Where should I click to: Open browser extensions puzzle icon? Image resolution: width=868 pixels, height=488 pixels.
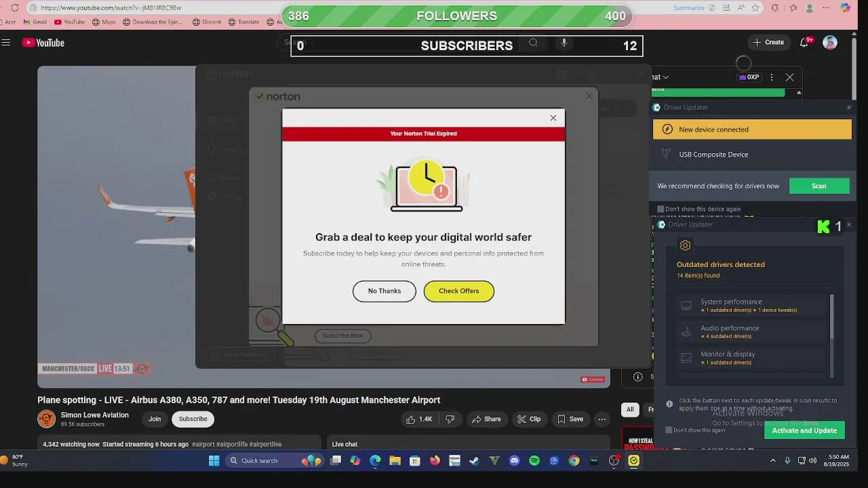pos(775,7)
